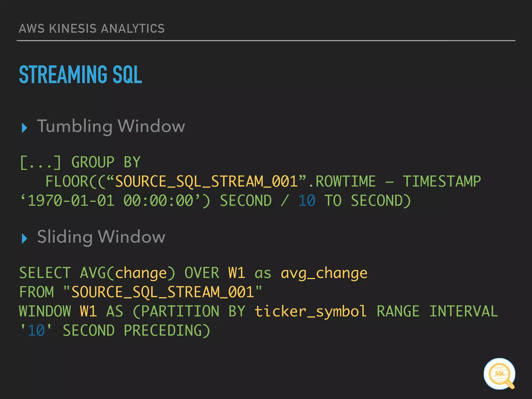
Task: Click the 'Tumbling Window' bullet text
Action: [x=111, y=127]
